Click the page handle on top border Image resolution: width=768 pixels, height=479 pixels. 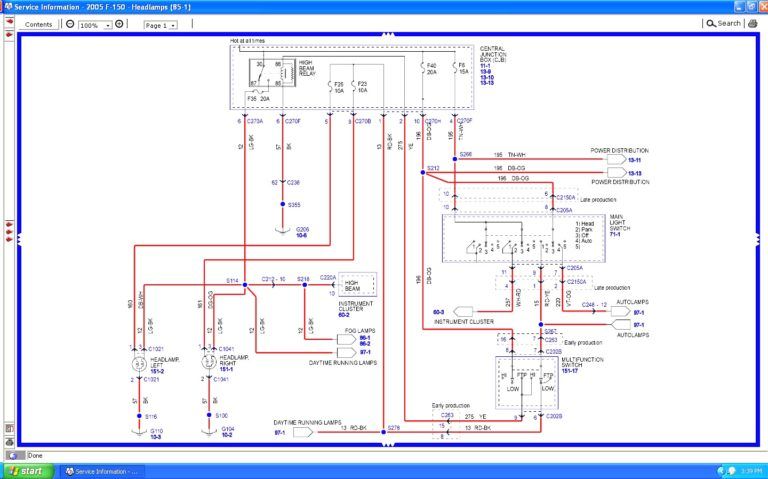point(388,34)
